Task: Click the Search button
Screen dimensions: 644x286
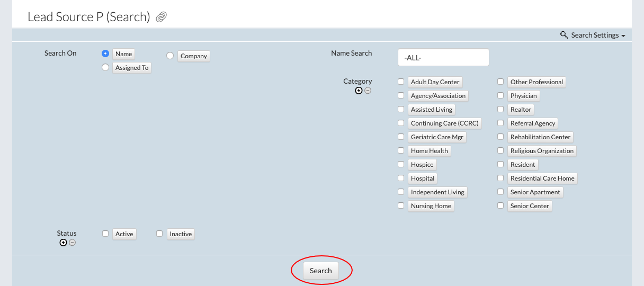Action: [x=321, y=271]
